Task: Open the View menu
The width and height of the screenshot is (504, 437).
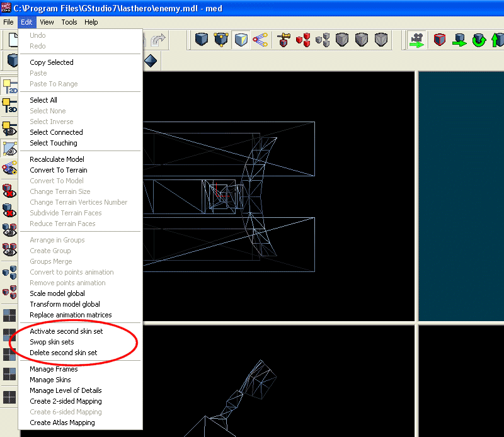Action: [x=47, y=22]
